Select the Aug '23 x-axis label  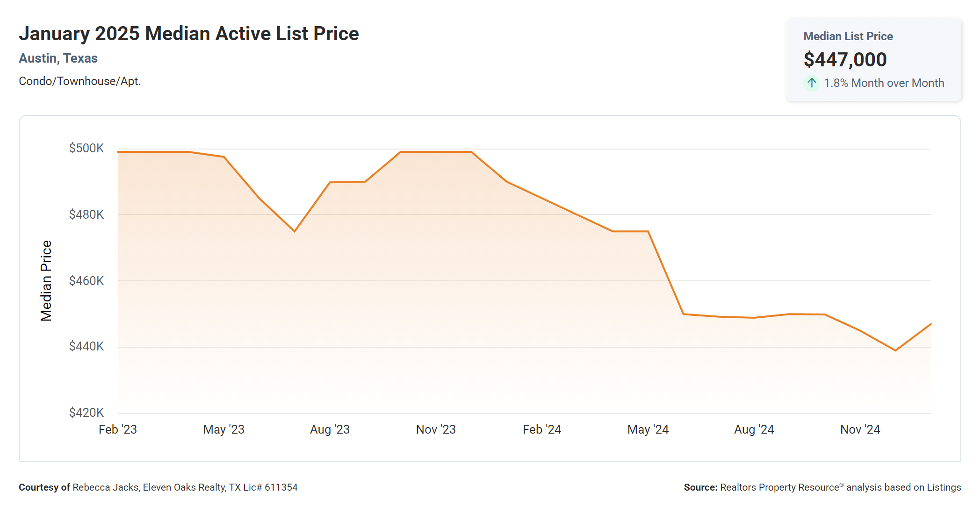330,429
